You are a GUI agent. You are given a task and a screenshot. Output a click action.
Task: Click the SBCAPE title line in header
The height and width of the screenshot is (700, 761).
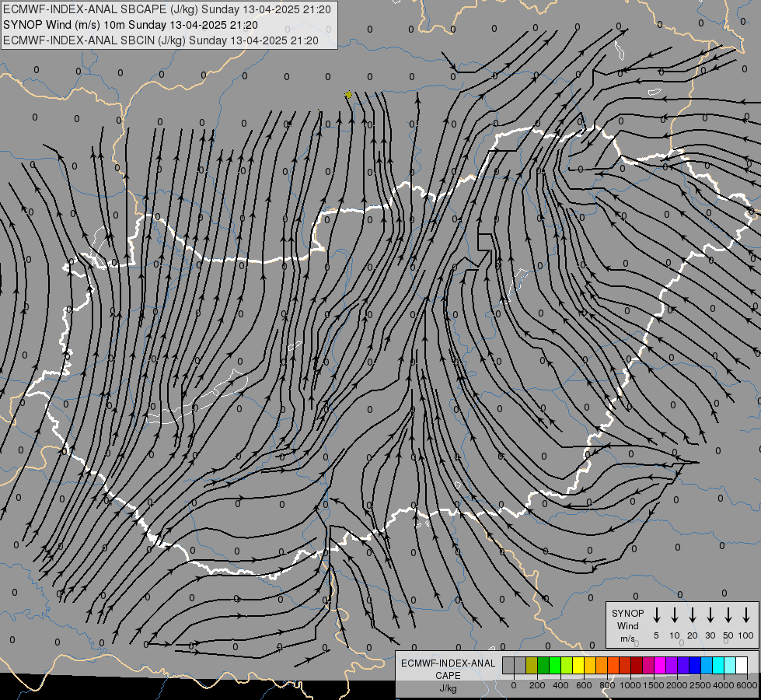[x=167, y=9]
